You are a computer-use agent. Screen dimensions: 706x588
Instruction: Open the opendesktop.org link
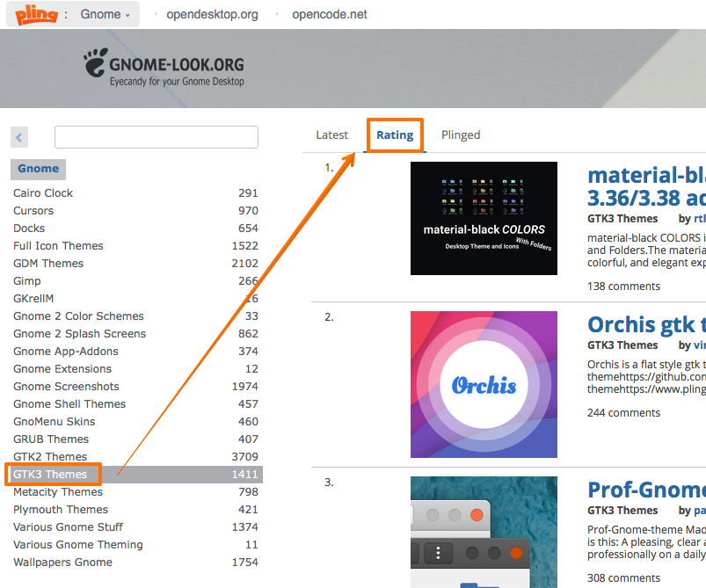(212, 14)
